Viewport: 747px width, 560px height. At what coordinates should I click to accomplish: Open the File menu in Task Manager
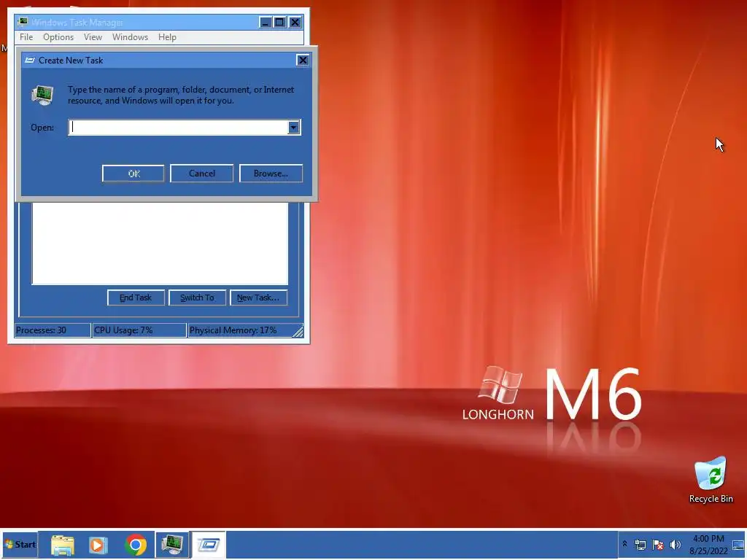click(26, 37)
